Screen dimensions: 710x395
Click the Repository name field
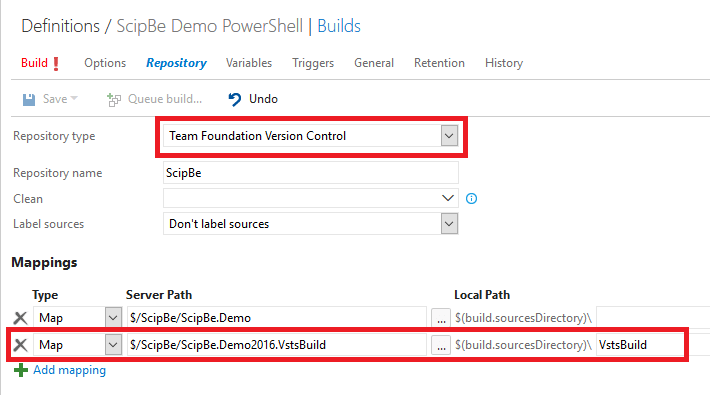click(311, 173)
